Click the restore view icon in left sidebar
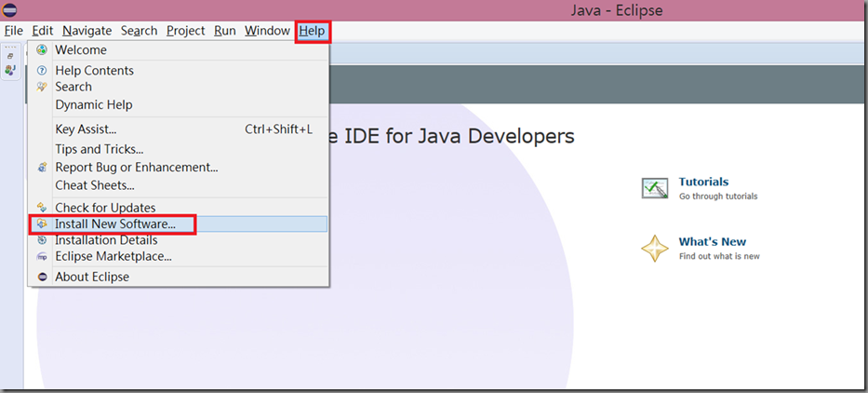Screen dimensions: 868x393 point(10,56)
